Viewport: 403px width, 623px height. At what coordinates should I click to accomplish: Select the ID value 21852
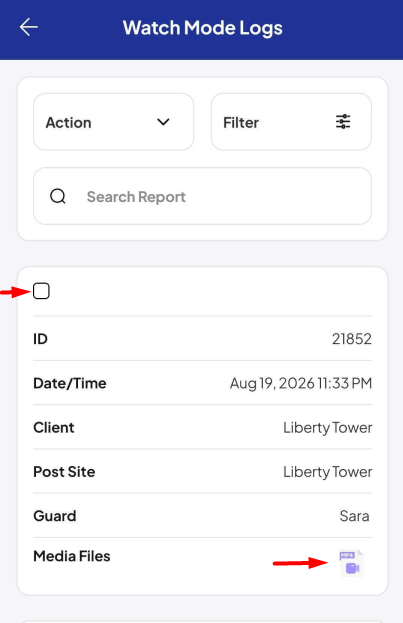pos(352,339)
